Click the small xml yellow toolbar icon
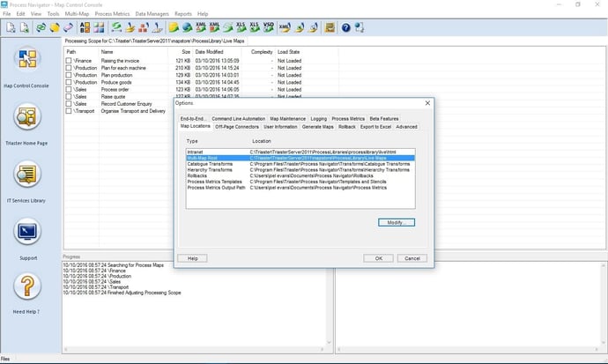Image resolution: width=608 pixels, height=364 pixels. [285, 27]
